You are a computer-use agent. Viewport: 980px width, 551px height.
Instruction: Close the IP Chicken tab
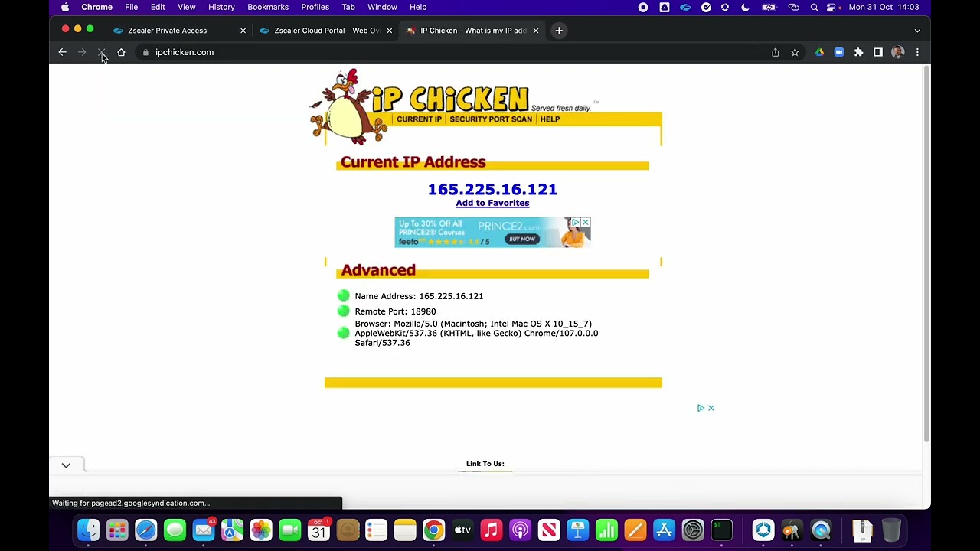(x=536, y=31)
